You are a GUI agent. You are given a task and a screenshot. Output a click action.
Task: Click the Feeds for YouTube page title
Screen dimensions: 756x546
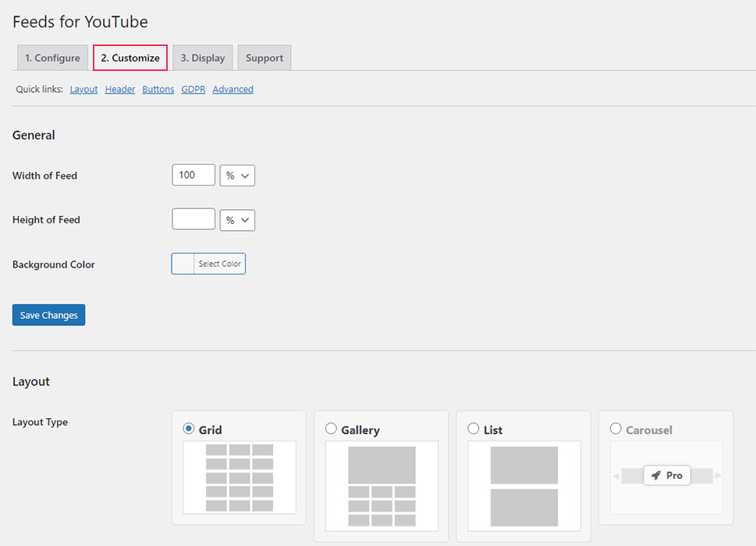(x=80, y=22)
